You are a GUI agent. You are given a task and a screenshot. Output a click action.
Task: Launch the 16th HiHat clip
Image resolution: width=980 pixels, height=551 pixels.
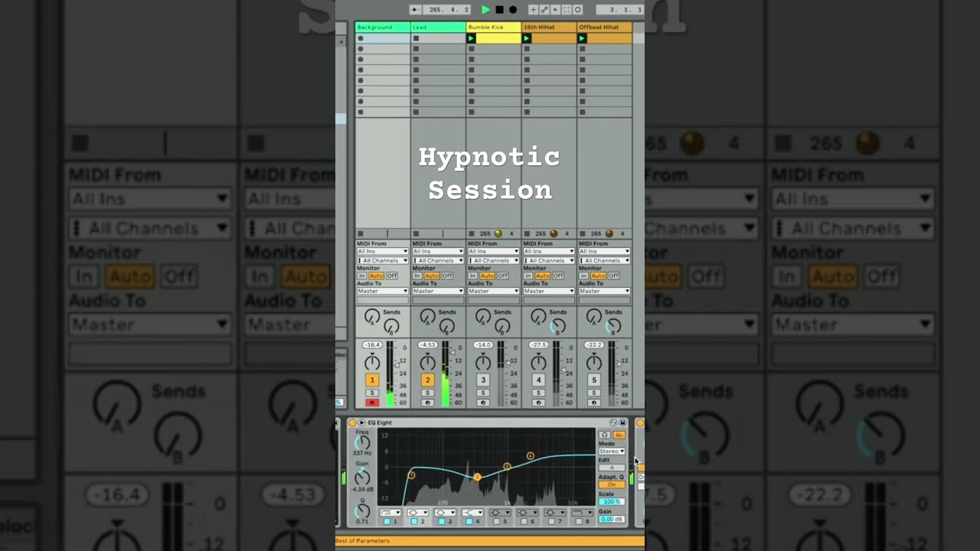coord(527,38)
